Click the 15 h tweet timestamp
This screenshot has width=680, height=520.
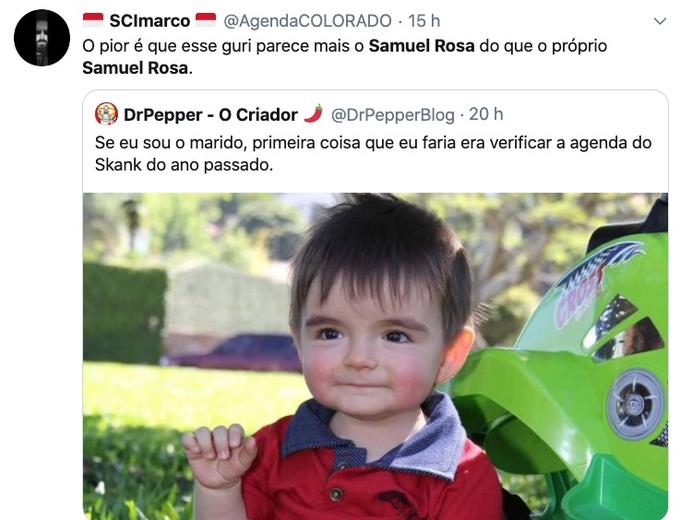(x=424, y=21)
